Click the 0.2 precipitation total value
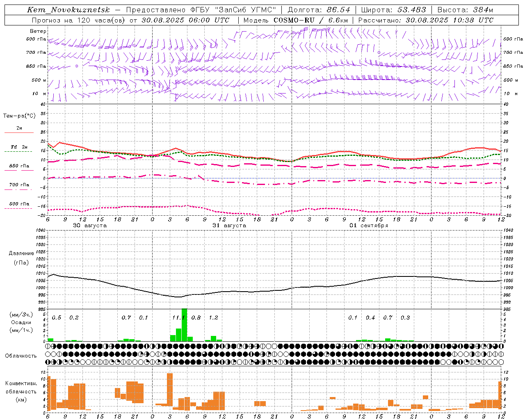This screenshot has height=420, width=525. 74,317
